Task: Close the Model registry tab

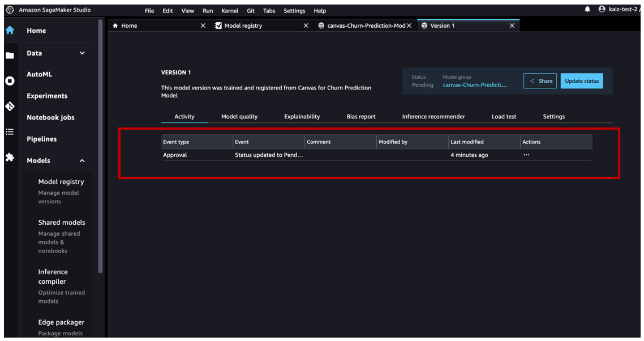Action: 306,25
